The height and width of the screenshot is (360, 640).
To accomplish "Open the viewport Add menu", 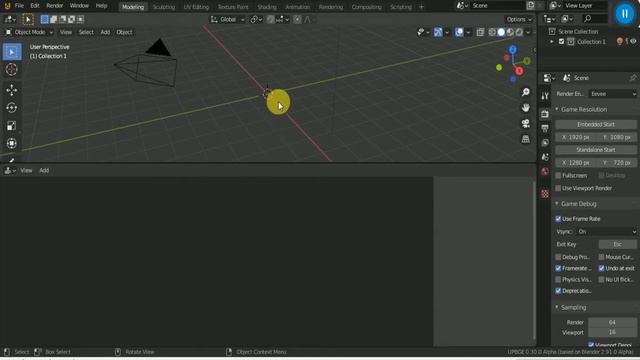I will click(x=105, y=32).
